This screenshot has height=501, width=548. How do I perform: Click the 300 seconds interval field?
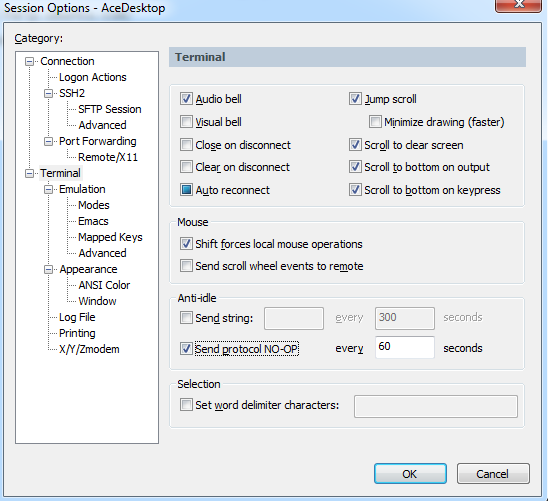coord(405,318)
